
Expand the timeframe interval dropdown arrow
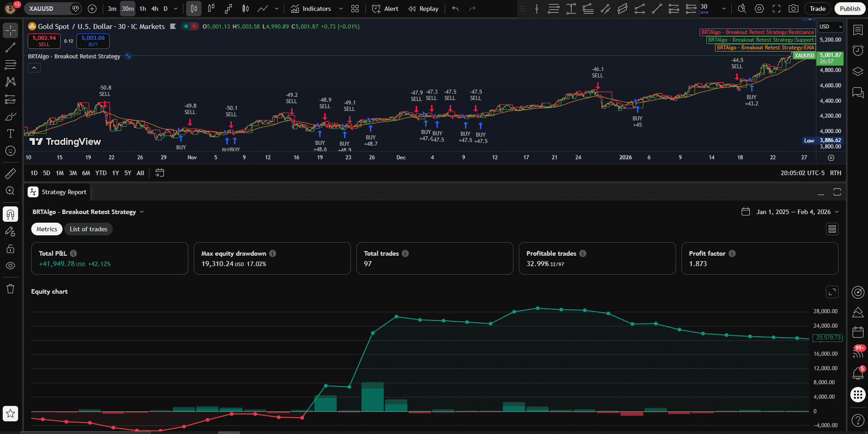pyautogui.click(x=176, y=9)
